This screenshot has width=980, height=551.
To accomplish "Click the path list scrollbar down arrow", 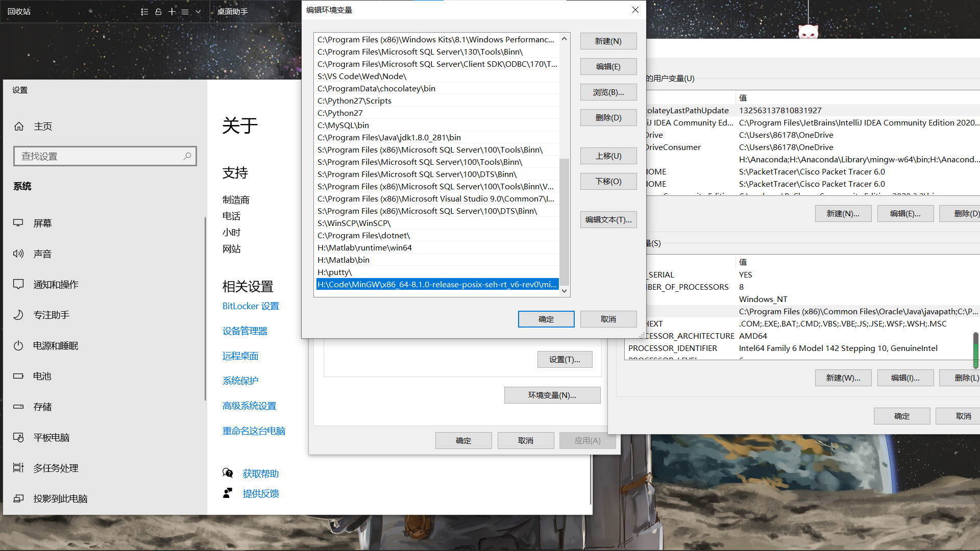I will click(564, 291).
